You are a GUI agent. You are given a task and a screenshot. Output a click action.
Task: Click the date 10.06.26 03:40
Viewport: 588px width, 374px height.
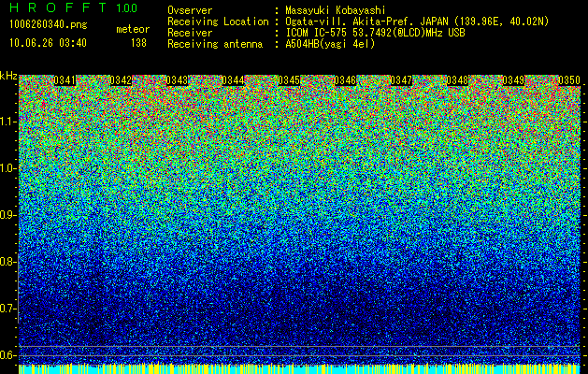[48, 43]
